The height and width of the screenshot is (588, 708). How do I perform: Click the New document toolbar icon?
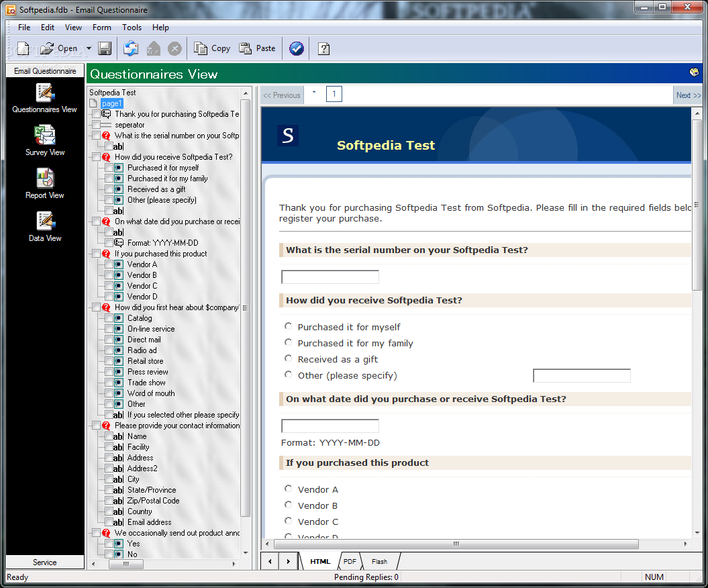tap(23, 48)
